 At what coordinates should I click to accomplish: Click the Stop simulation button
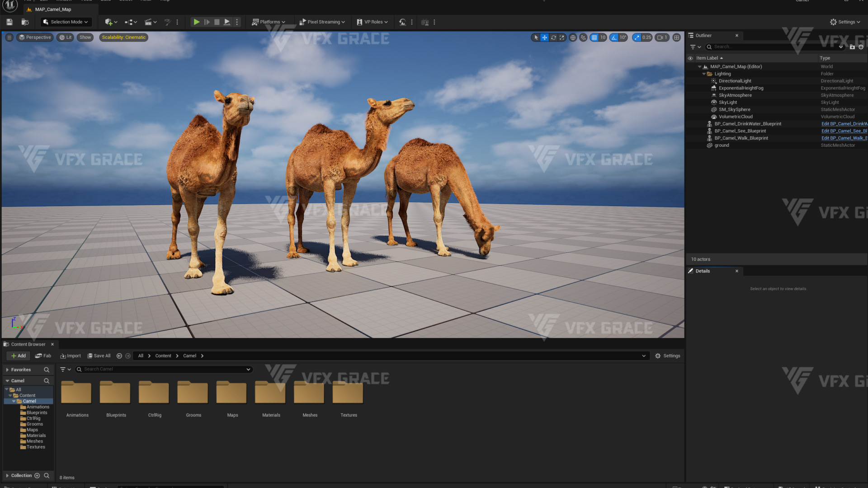[217, 22]
